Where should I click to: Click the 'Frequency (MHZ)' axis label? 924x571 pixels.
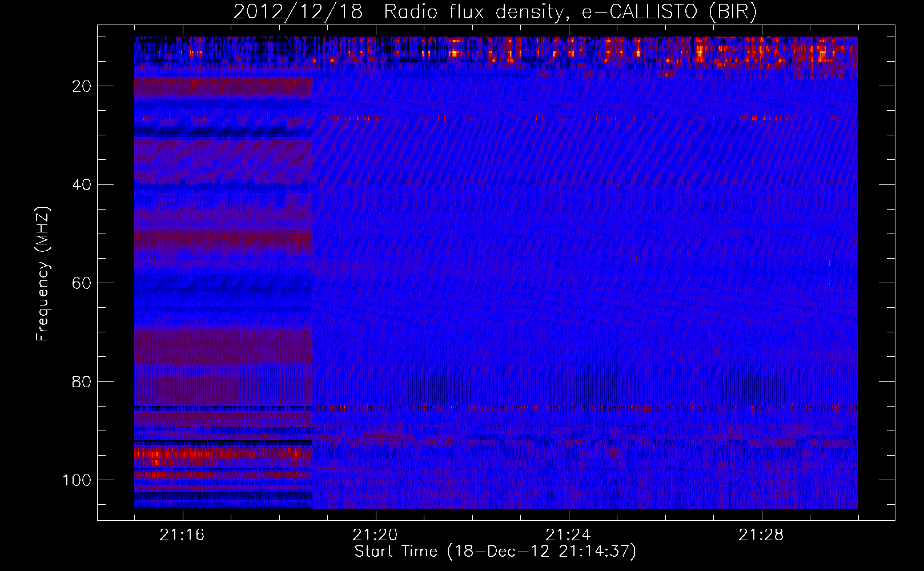[43, 274]
